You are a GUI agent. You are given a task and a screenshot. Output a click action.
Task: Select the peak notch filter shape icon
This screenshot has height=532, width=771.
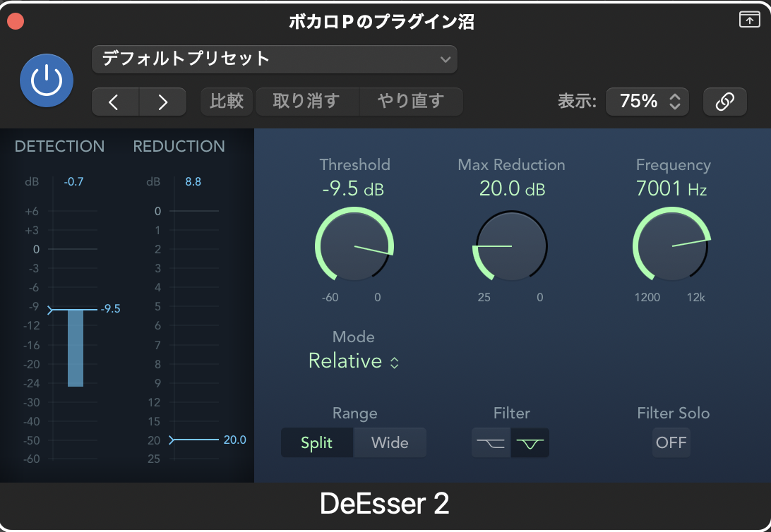click(x=530, y=442)
